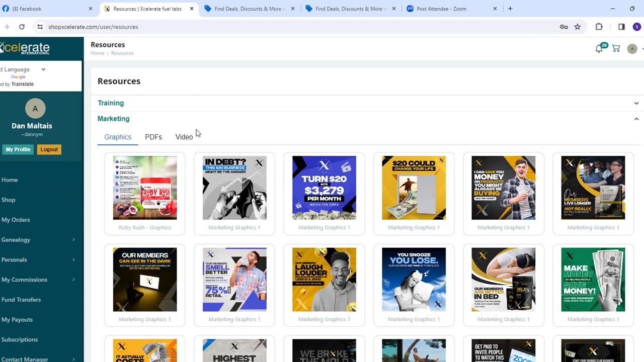Open Members Are Better in Bed graphic
This screenshot has height=362, width=644.
click(x=503, y=280)
